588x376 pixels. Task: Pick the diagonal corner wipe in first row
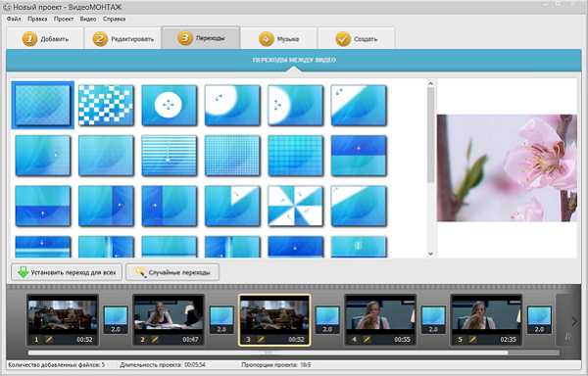pos(359,105)
